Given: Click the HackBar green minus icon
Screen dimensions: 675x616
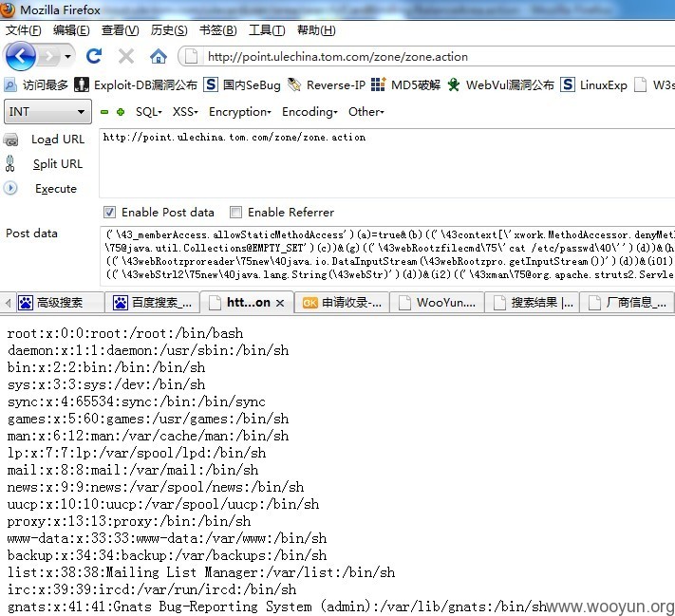Looking at the screenshot, I should 104,112.
